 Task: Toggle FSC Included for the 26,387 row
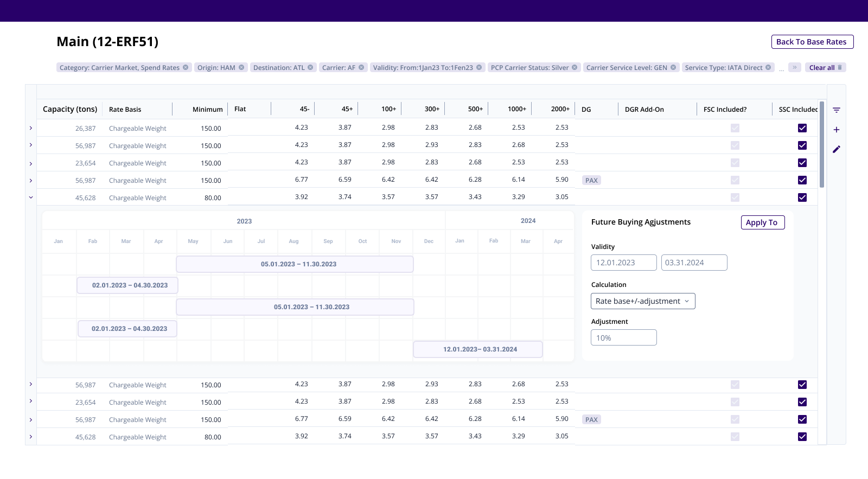(735, 128)
